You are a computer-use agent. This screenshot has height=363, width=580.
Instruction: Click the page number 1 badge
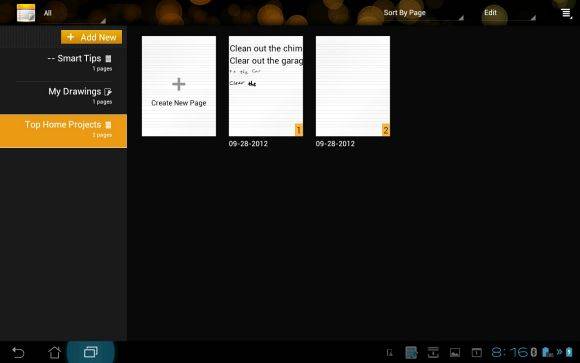click(299, 130)
